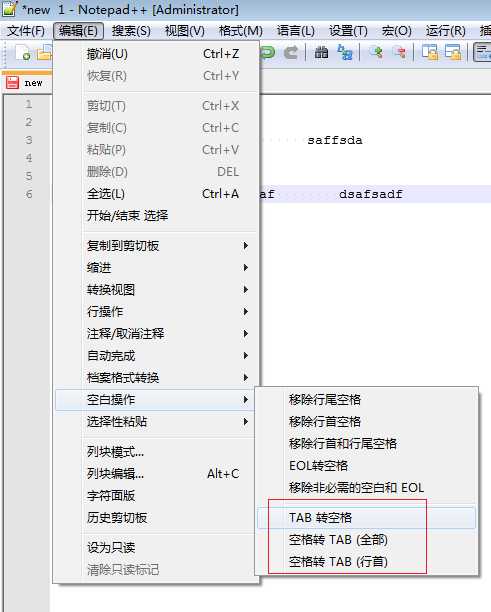The image size is (491, 612).
Task: Open the 字符面版 panel entry
Action: click(x=156, y=496)
